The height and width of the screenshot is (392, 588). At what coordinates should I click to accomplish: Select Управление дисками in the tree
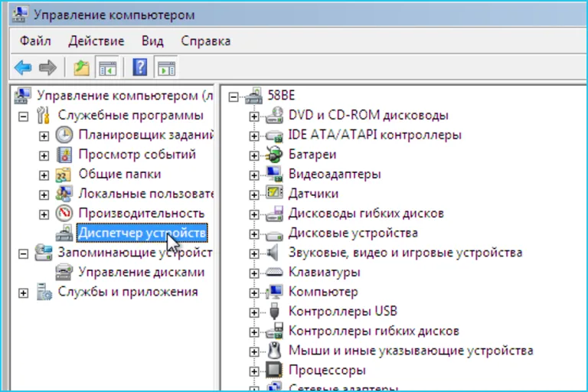[x=142, y=272]
